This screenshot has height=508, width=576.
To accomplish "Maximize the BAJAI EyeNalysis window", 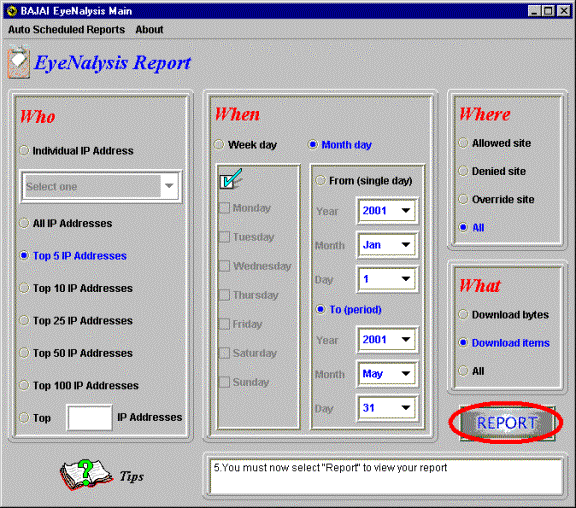I will [548, 11].
